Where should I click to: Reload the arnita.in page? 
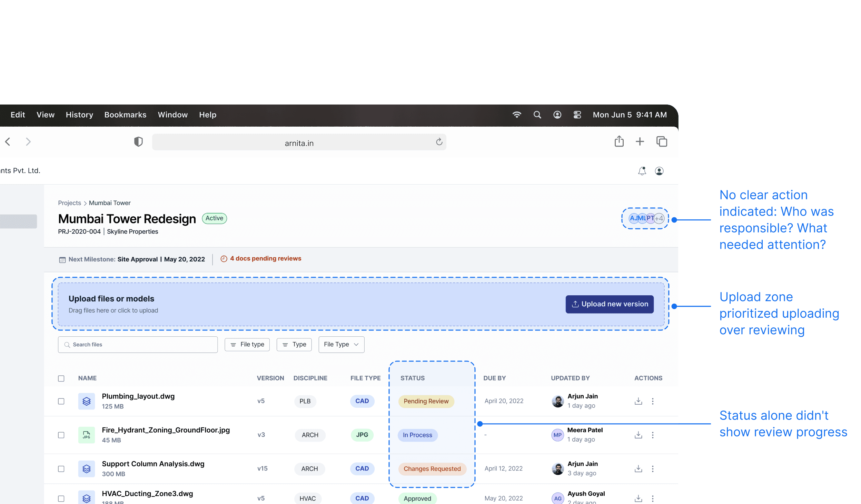point(439,142)
